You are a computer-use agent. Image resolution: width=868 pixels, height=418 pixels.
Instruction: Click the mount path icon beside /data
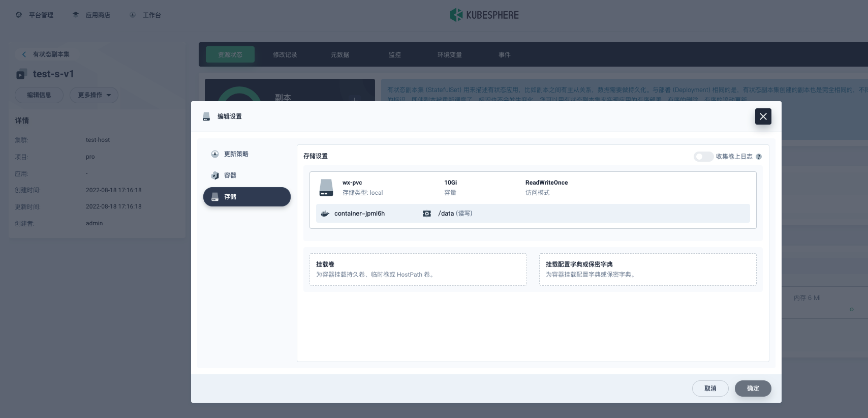(x=427, y=214)
